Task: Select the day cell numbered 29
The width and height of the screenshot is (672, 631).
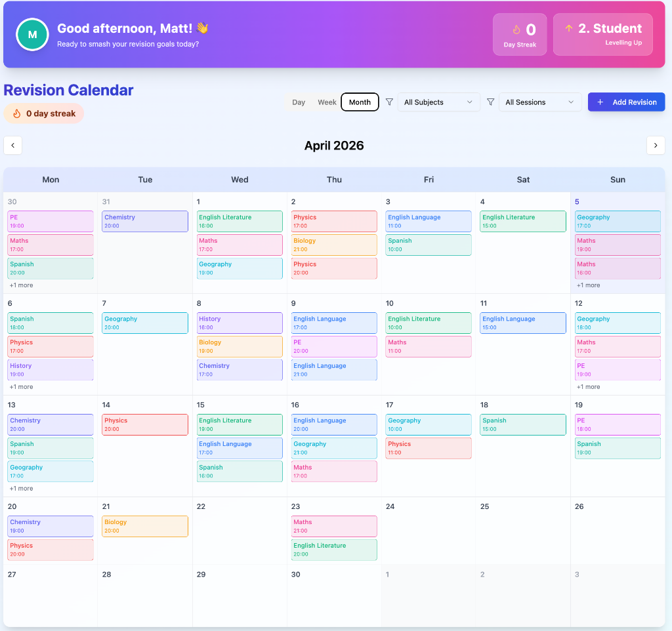Action: click(x=240, y=596)
